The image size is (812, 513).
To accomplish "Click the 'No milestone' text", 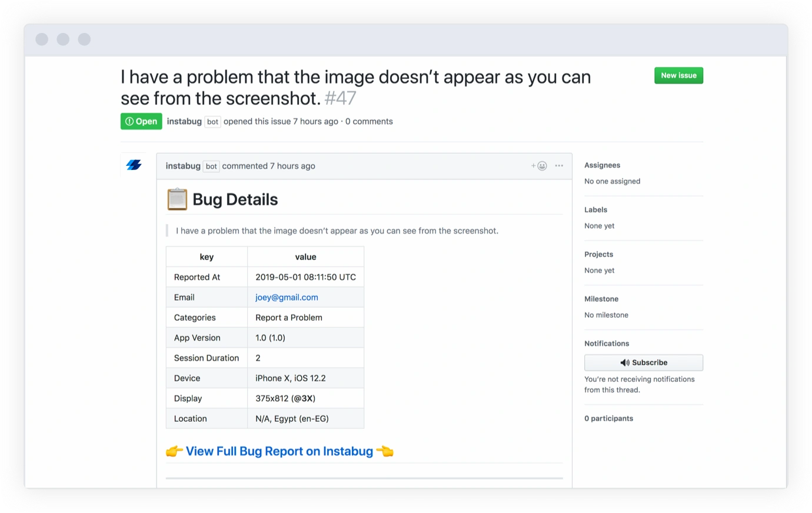I will 606,315.
